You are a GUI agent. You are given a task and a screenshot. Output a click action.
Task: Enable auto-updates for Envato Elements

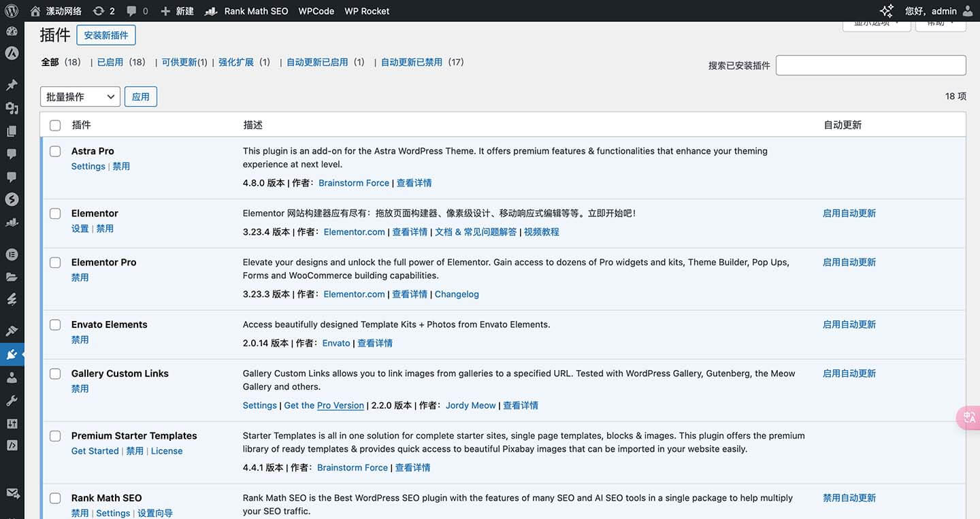tap(849, 324)
